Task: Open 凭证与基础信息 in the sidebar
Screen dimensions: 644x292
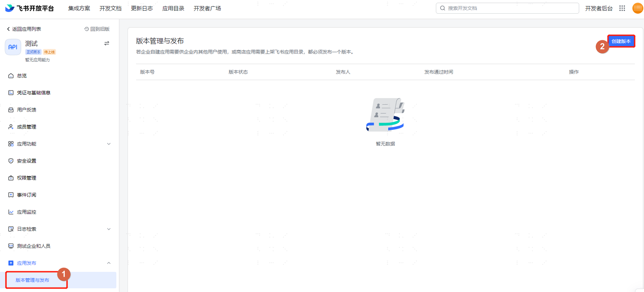Action: pyautogui.click(x=33, y=93)
